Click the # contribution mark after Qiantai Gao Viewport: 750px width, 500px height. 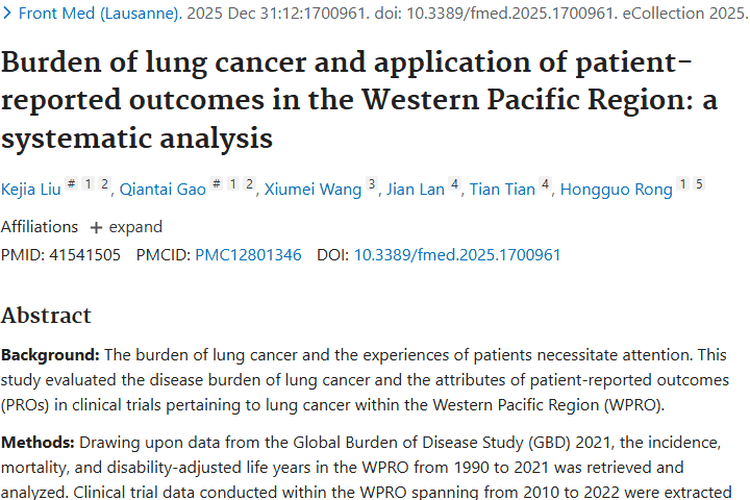pos(216,185)
